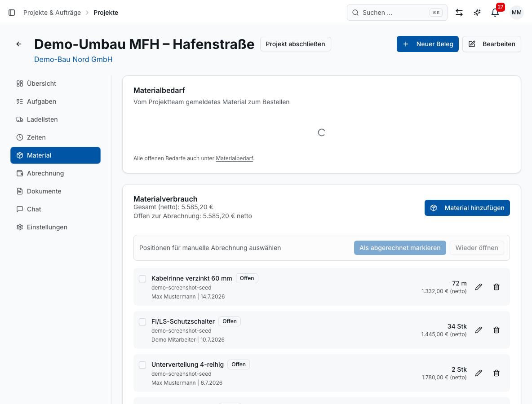The width and height of the screenshot is (532, 404).
Task: Click the 1.780,00 € (netto) amount
Action: pyautogui.click(x=444, y=377)
